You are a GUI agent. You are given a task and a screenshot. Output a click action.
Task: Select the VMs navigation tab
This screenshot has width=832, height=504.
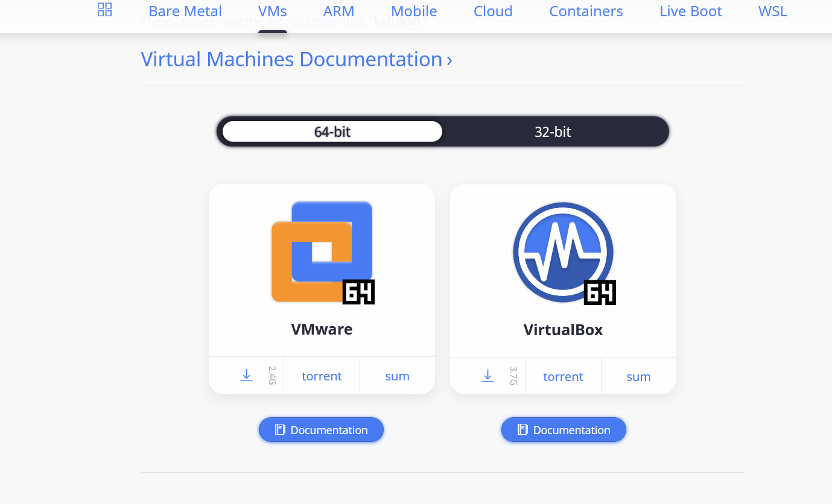pyautogui.click(x=273, y=11)
